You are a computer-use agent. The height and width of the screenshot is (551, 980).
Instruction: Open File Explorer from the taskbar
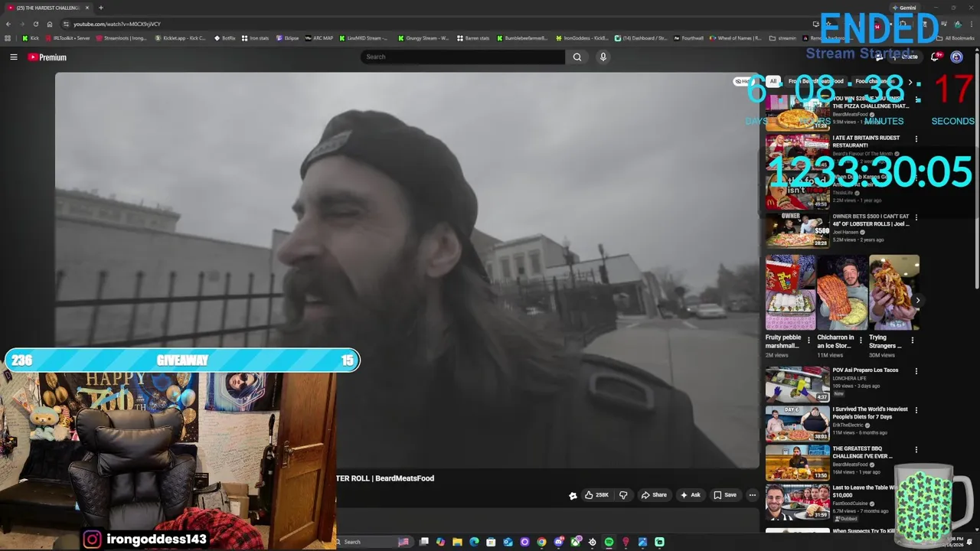457,542
